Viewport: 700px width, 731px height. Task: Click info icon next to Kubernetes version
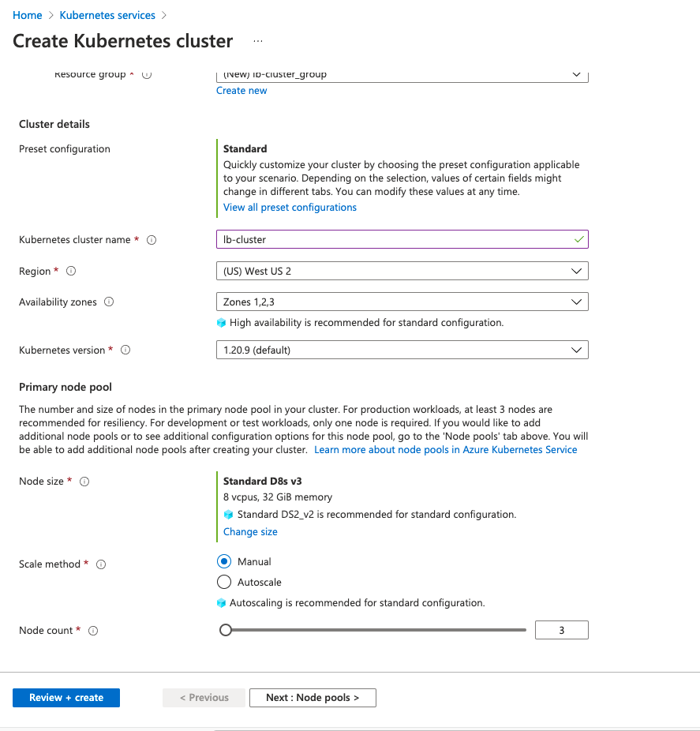tap(125, 351)
